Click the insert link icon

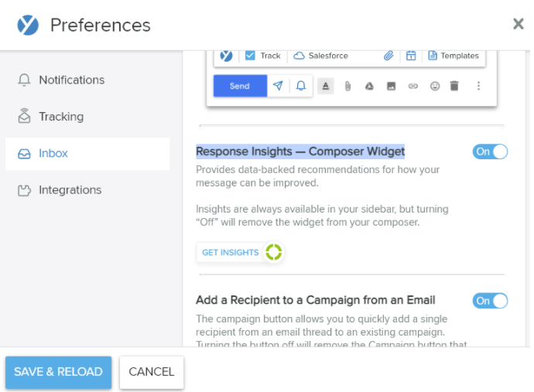tap(412, 86)
